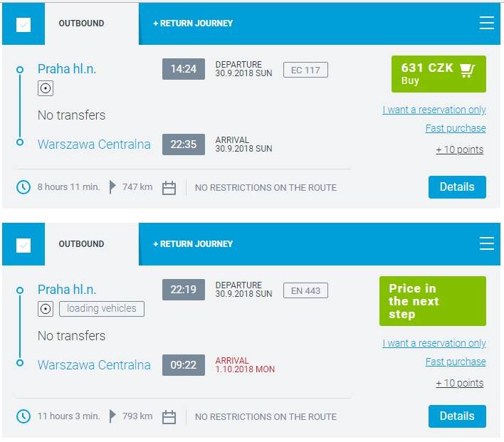Add Return Journey to the second connection
This screenshot has height=442, width=504.
193,244
